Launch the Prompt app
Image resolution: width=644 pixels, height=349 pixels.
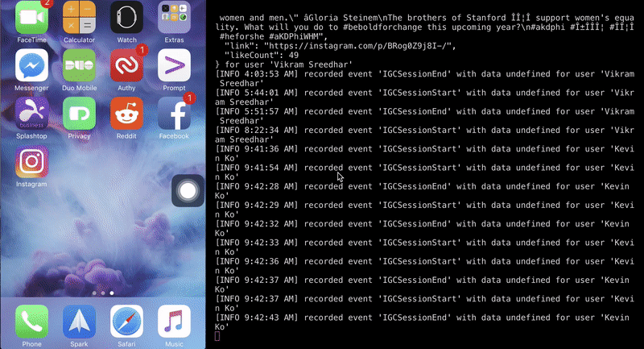click(x=174, y=65)
